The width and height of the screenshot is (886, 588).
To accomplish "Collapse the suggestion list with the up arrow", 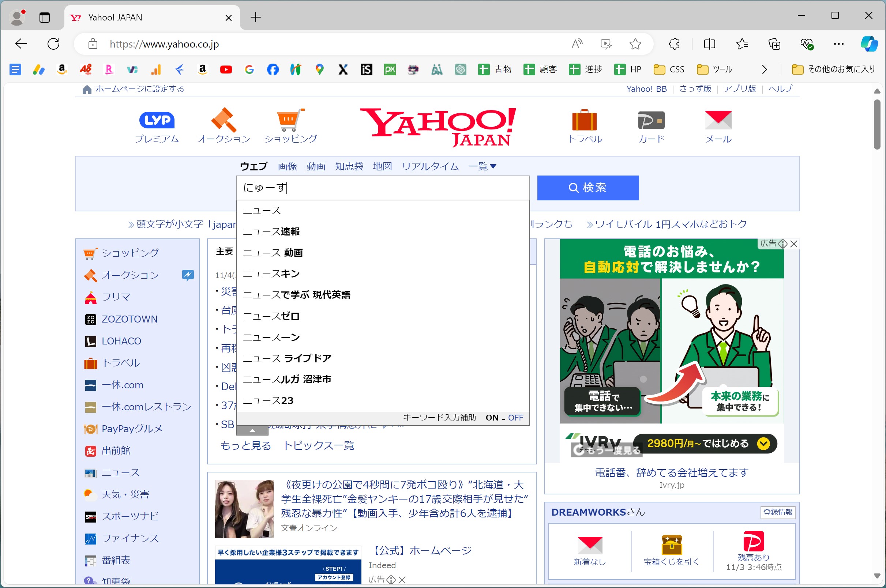I will [252, 431].
